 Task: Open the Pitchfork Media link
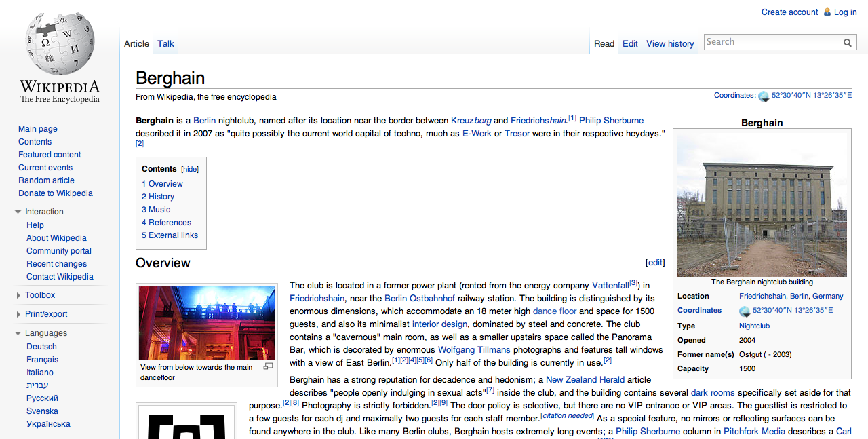coord(754,432)
